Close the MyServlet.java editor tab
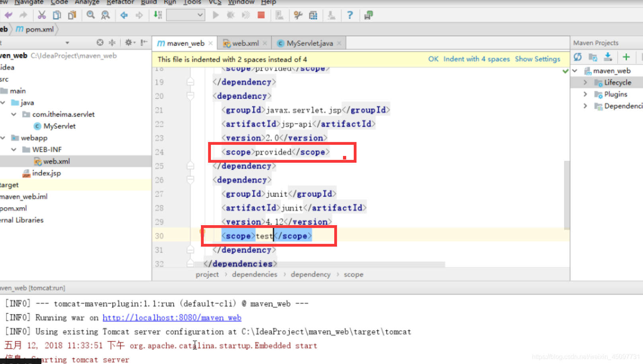 pos(339,43)
